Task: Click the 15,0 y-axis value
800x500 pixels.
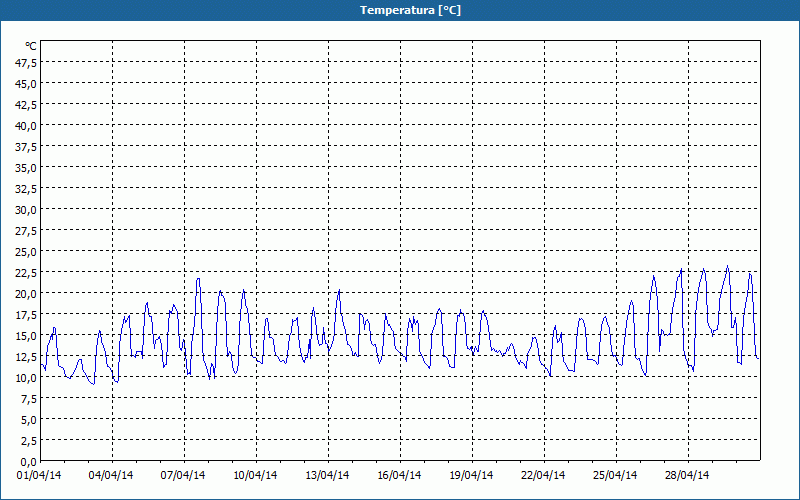Action: [27, 336]
